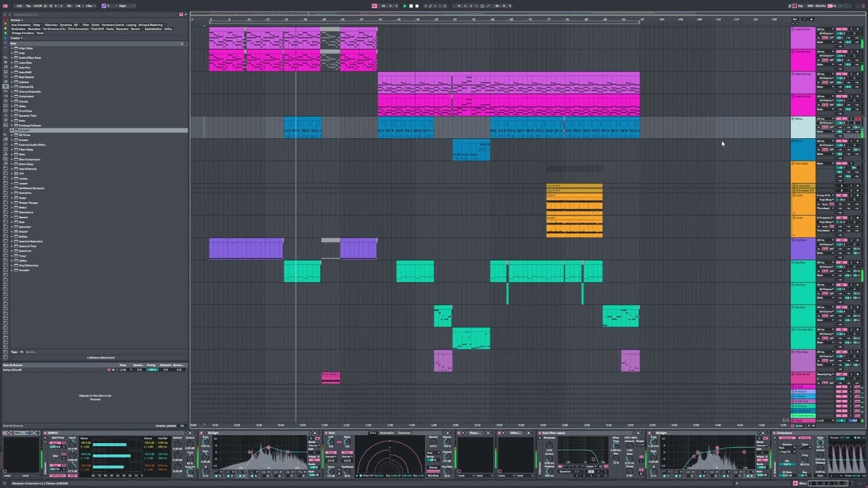Open the Main output dropdown on Low Chords
Viewport: 868px width, 488px height.
click(825, 42)
